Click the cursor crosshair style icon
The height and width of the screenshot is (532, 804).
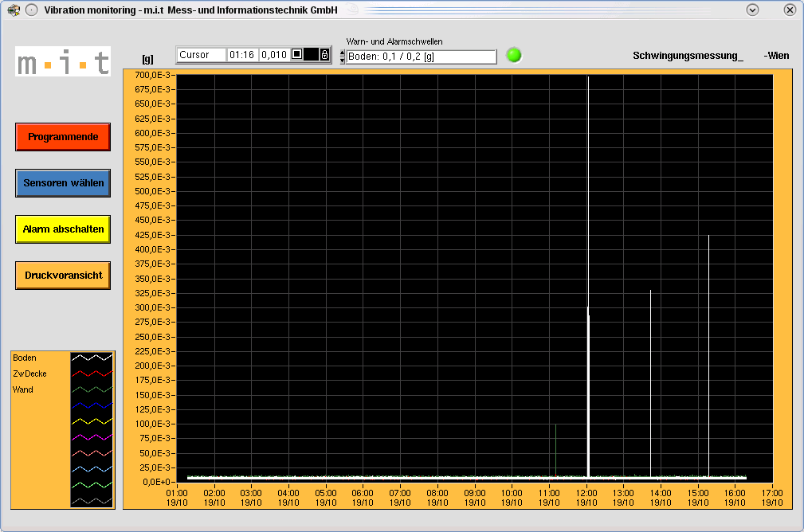tap(297, 54)
